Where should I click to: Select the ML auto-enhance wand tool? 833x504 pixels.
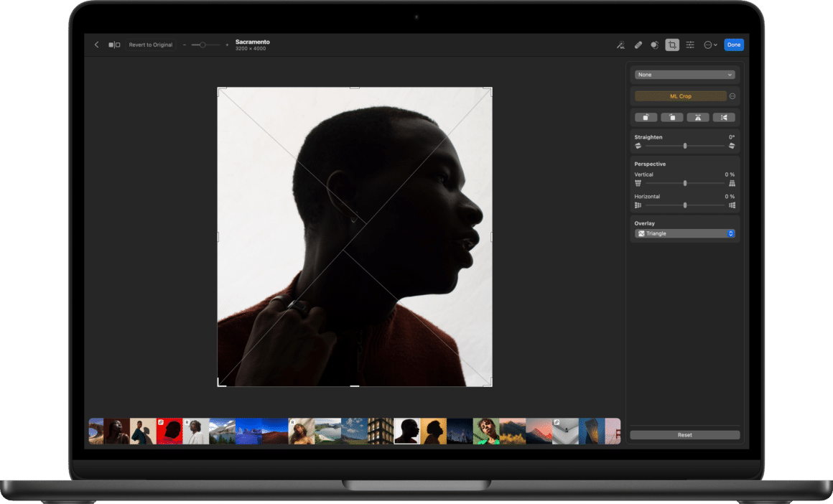(620, 45)
